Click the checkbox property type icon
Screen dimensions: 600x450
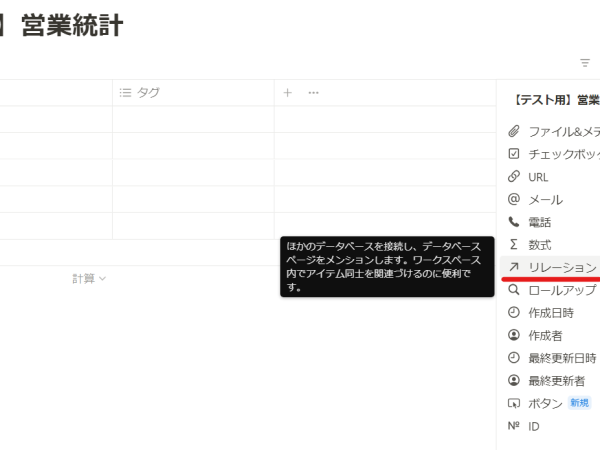tap(514, 154)
